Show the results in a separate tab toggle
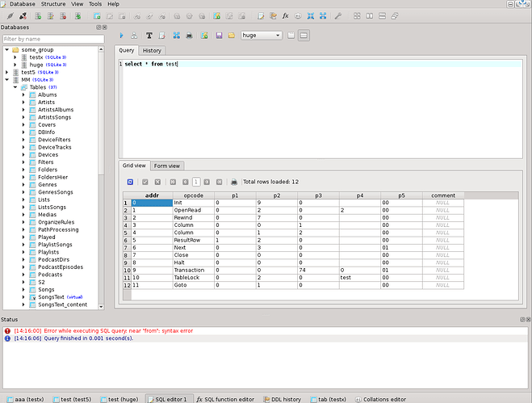The width and height of the screenshot is (532, 403). pos(291,36)
